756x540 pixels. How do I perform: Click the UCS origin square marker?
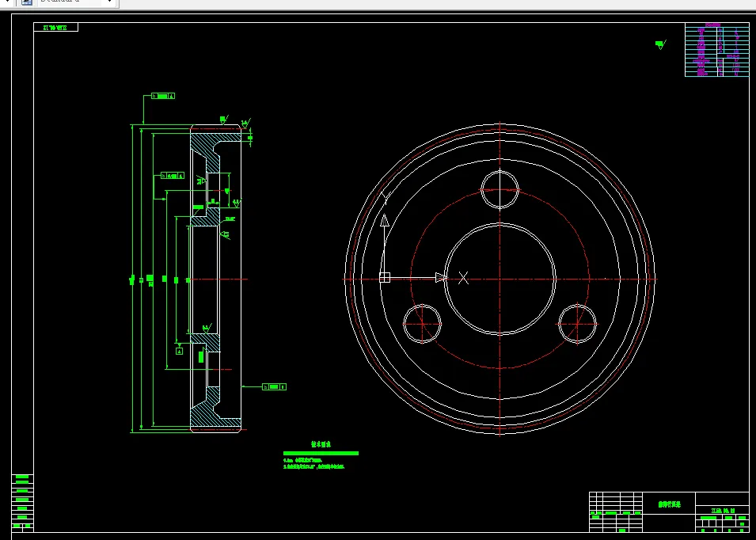coord(385,277)
